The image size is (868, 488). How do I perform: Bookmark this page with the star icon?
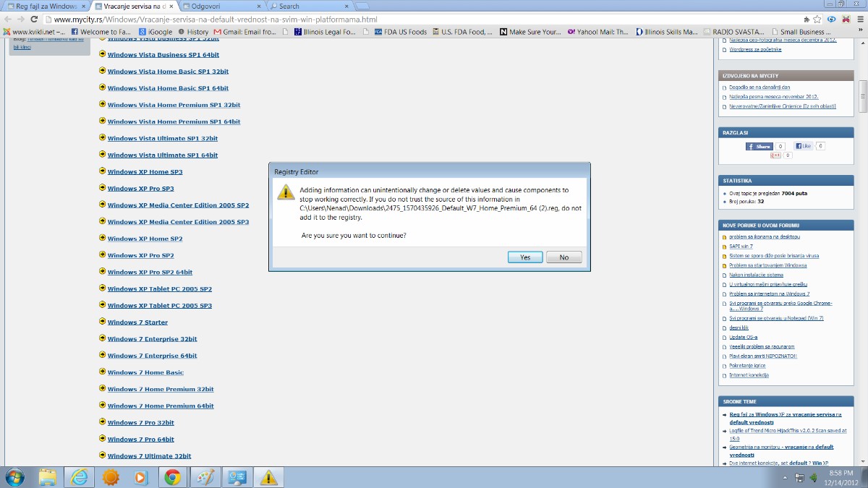pos(817,19)
